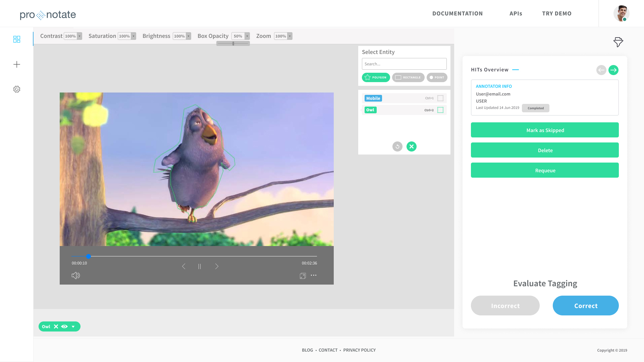
Task: Click the undo annotation button
Action: [397, 146]
